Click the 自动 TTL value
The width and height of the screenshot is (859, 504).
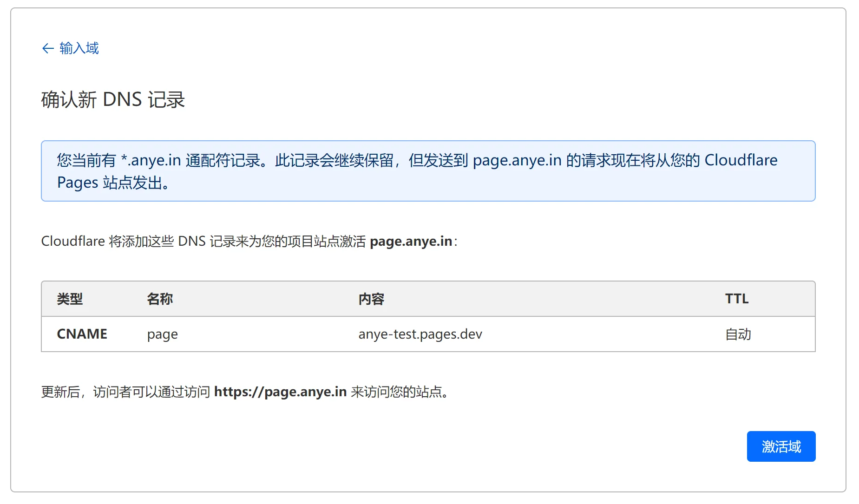click(x=738, y=334)
